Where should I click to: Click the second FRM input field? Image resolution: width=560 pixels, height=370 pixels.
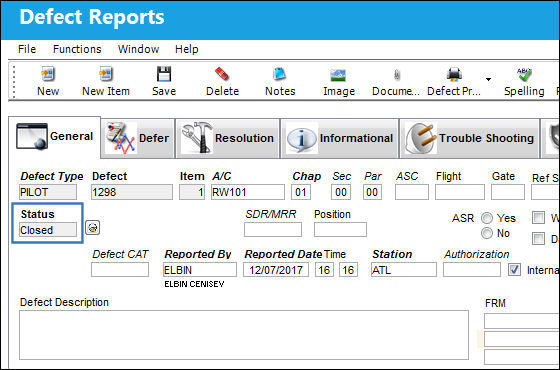pos(522,339)
